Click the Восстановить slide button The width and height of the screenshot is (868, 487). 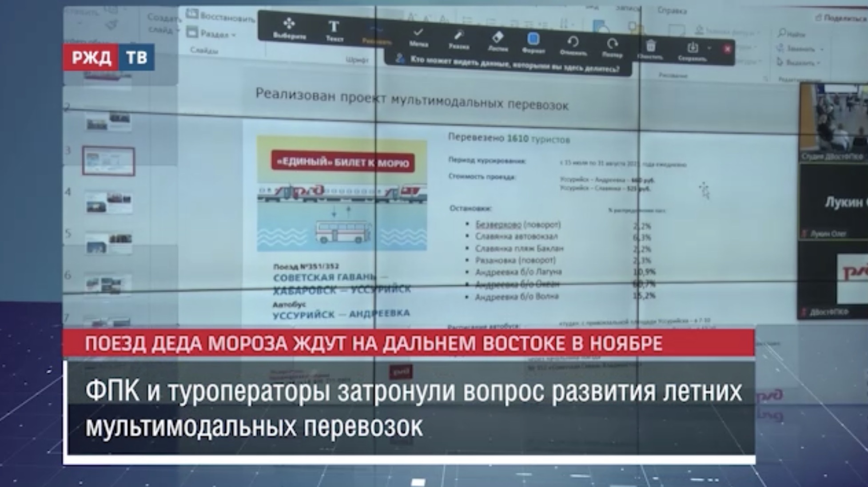pyautogui.click(x=221, y=16)
